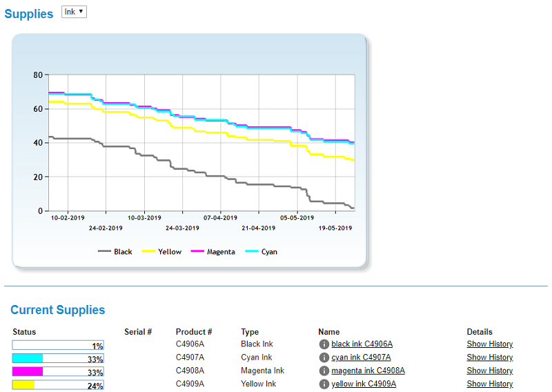Click the magenta ink 33% level bar
Image resolution: width=552 pixels, height=392 pixels.
[58, 371]
